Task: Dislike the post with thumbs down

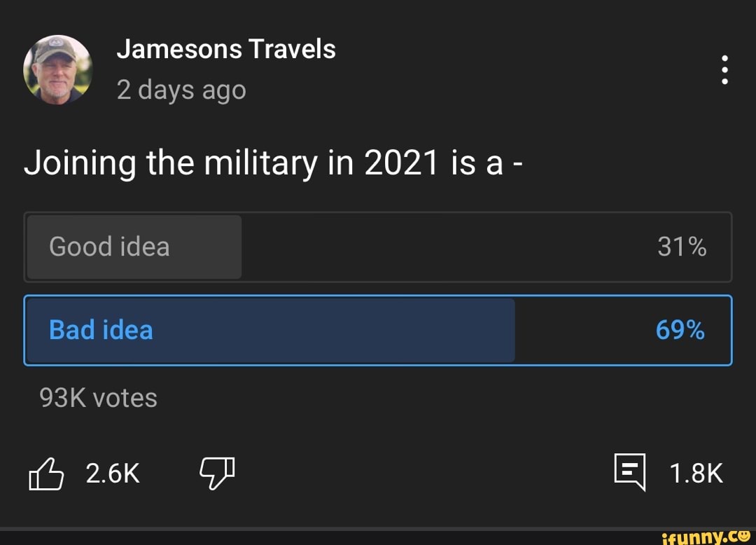Action: [217, 473]
